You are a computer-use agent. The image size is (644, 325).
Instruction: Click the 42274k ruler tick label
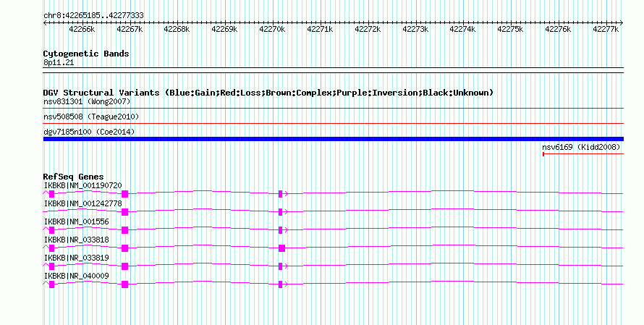[462, 29]
